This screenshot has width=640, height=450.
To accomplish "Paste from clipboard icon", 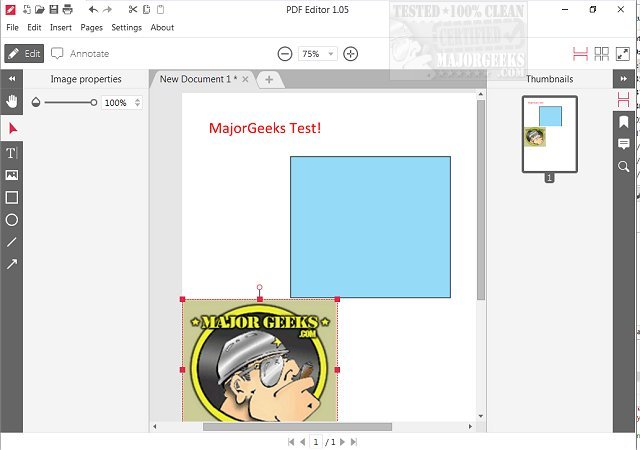I will point(160,9).
